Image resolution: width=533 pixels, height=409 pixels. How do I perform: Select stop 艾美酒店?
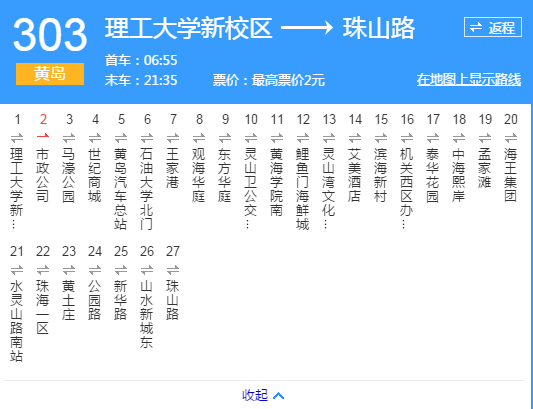pyautogui.click(x=355, y=175)
